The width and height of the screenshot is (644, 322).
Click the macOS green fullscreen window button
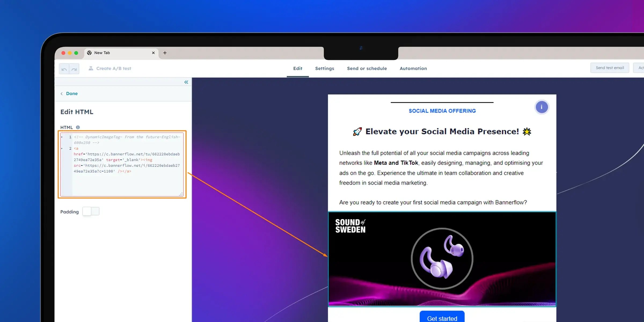tap(76, 53)
